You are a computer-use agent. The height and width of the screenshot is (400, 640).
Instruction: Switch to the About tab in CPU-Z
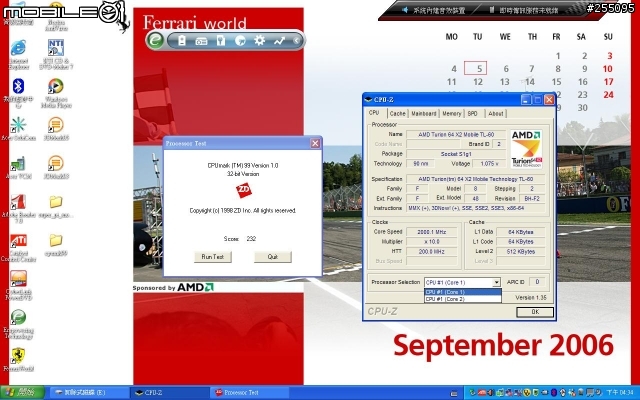pos(496,113)
